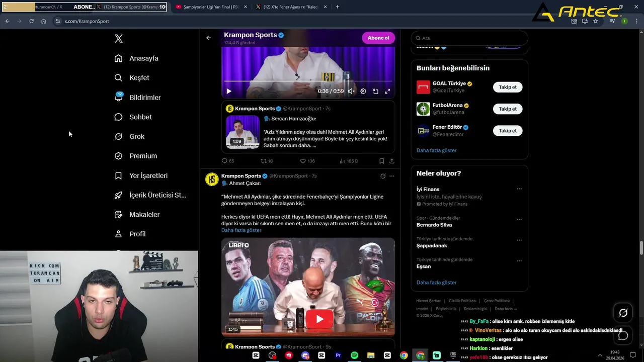Share the Sercan Hamzaoğlu quote post
644x362 pixels.
[x=392, y=161]
